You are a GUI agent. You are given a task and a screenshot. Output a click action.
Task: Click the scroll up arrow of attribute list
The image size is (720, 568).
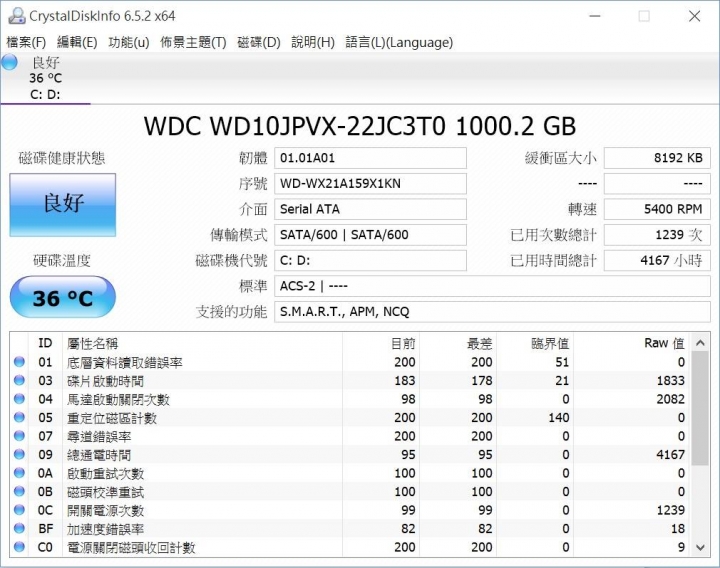[x=700, y=343]
